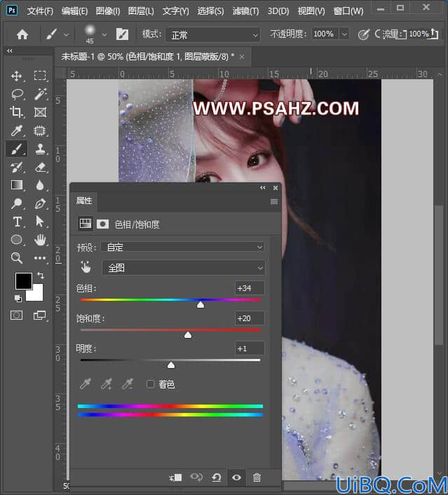This screenshot has width=448, height=495.
Task: Select the Crop tool
Action: 16,112
